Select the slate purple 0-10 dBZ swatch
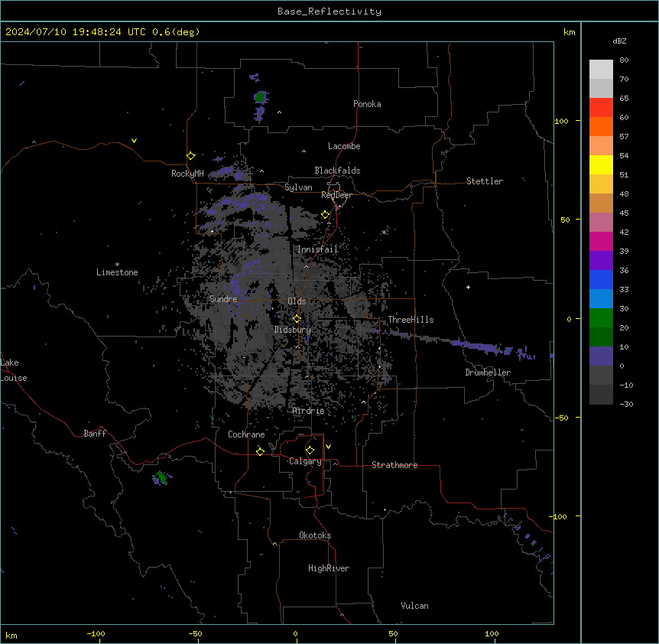 pyautogui.click(x=601, y=356)
